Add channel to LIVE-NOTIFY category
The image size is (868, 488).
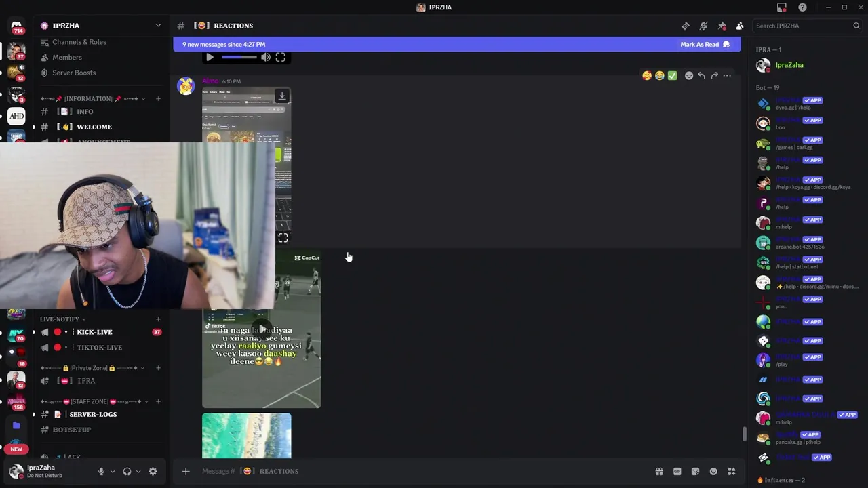[x=158, y=319]
